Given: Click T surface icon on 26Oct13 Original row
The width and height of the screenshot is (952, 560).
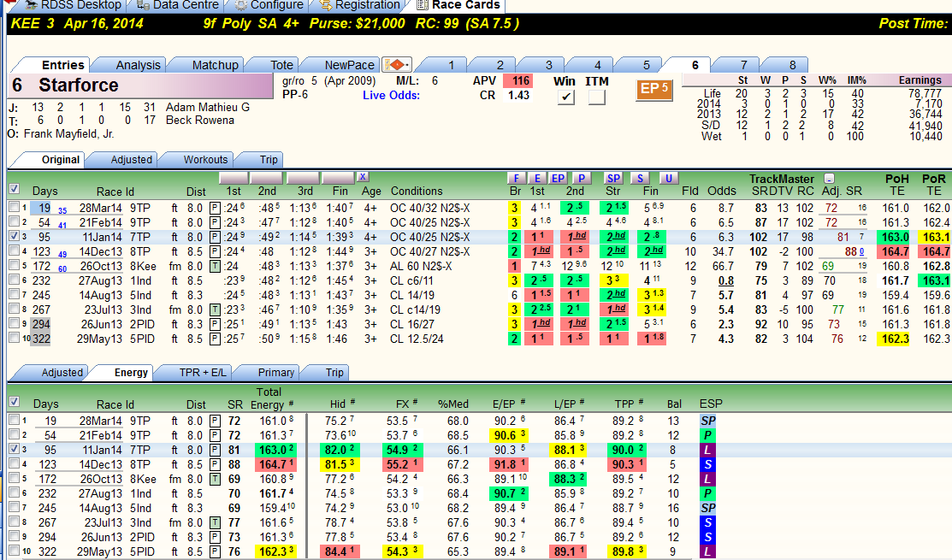Looking at the screenshot, I should click(x=215, y=267).
